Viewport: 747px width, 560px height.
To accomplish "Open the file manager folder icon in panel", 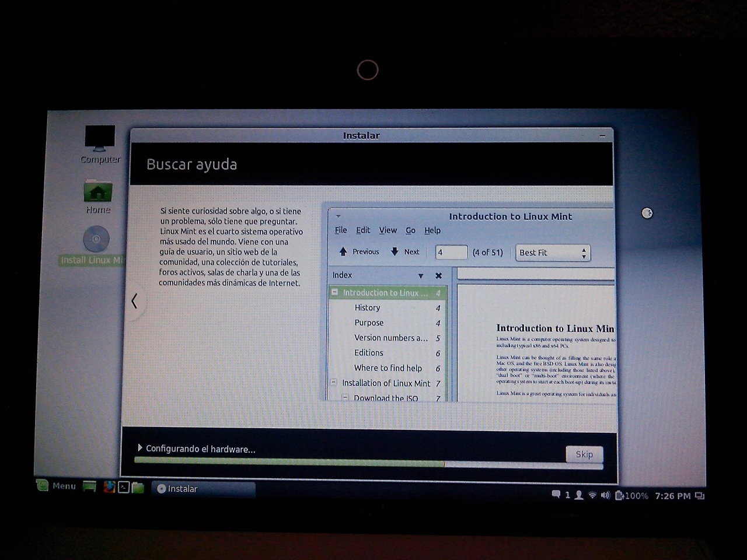I will 138,488.
